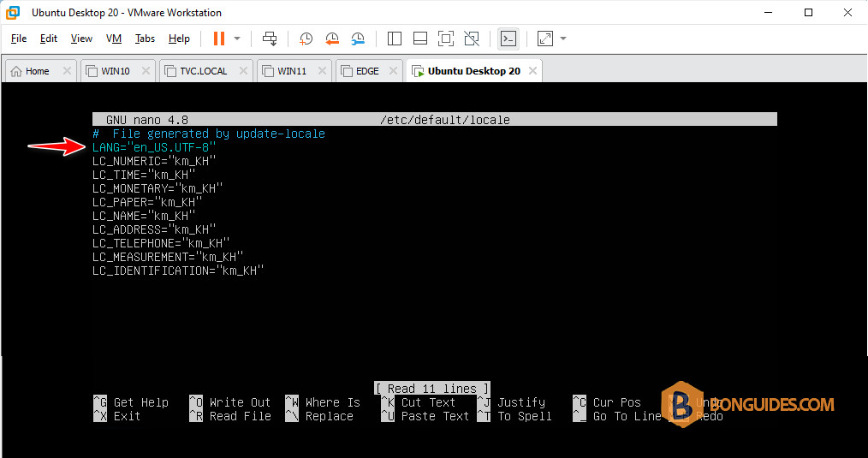Click the LC_IDENTIFICATION="km_KH" line
Image resolution: width=868 pixels, height=458 pixels.
point(178,271)
